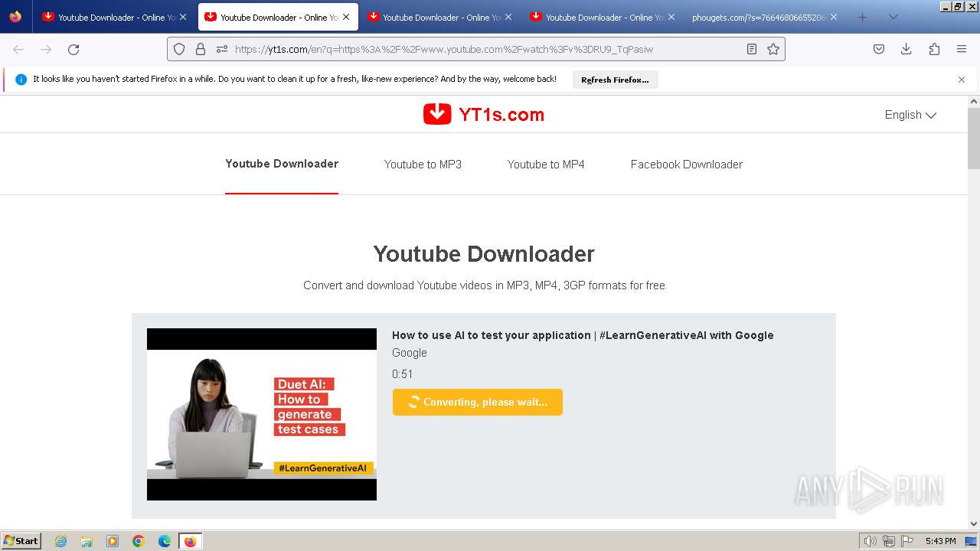The height and width of the screenshot is (551, 980).
Task: Toggle reader view icon in address bar
Action: [752, 49]
